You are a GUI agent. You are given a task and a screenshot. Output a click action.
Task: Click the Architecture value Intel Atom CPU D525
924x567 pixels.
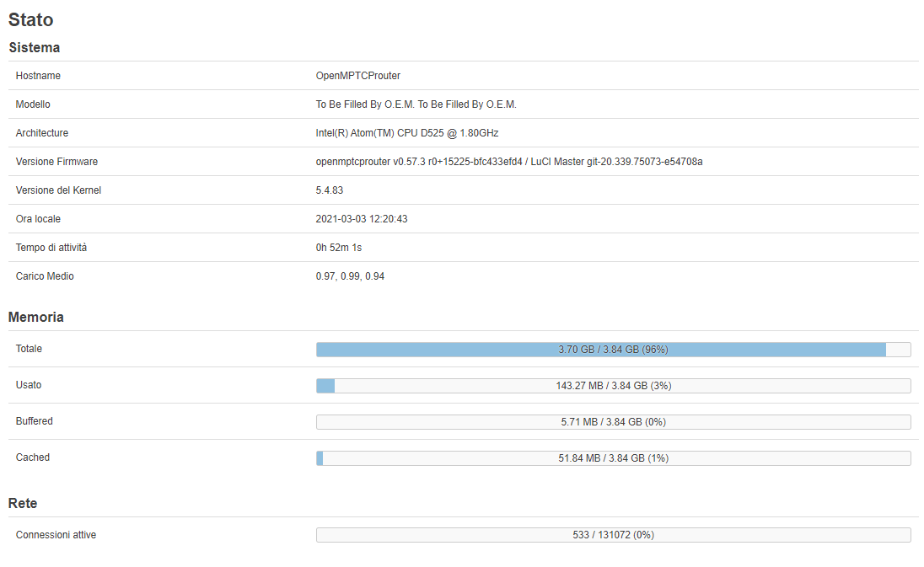pos(407,132)
